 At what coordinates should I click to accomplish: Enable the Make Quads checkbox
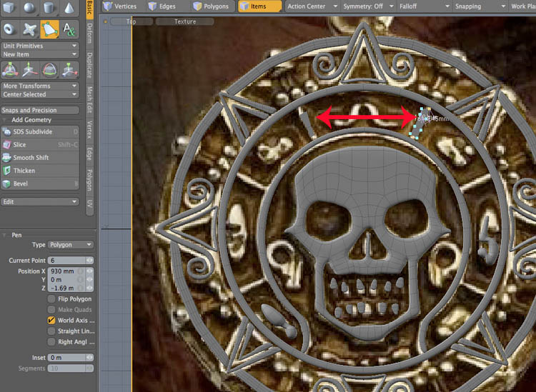coord(51,310)
